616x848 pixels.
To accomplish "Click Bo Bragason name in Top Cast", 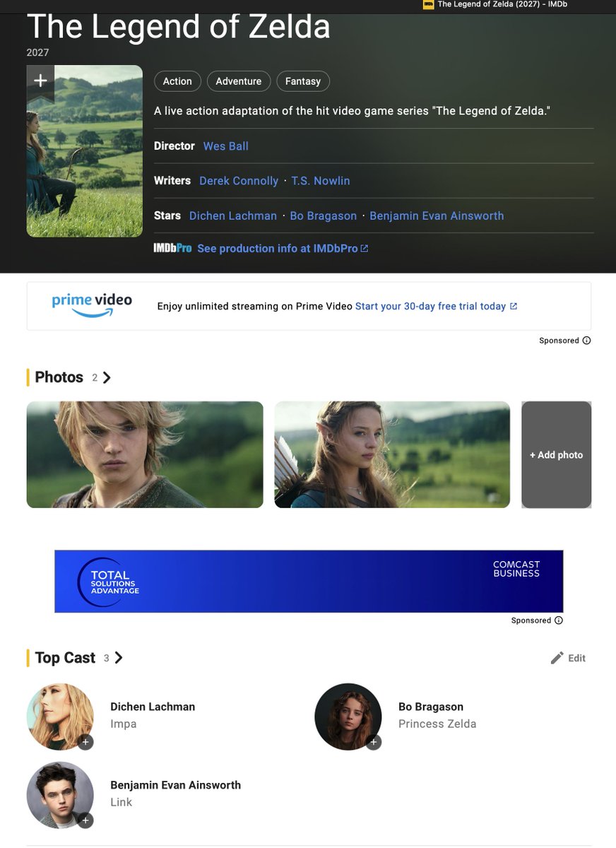I will click(431, 707).
